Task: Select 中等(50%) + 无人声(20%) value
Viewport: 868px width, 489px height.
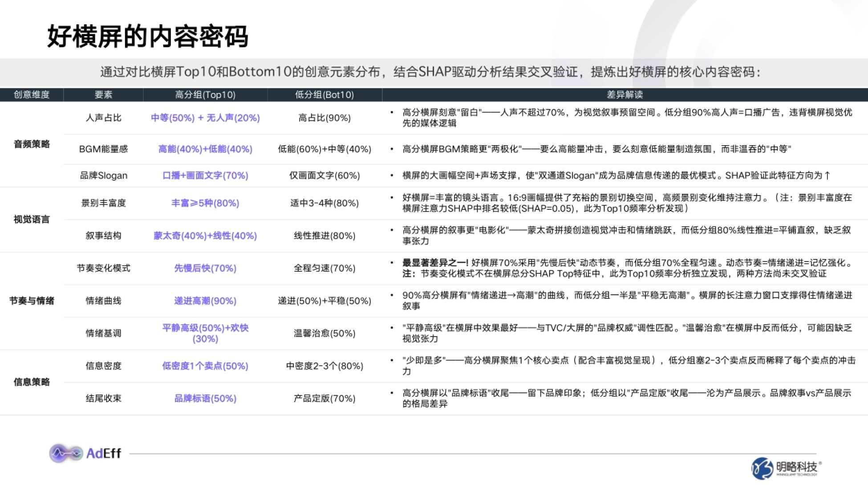Action: pos(205,118)
